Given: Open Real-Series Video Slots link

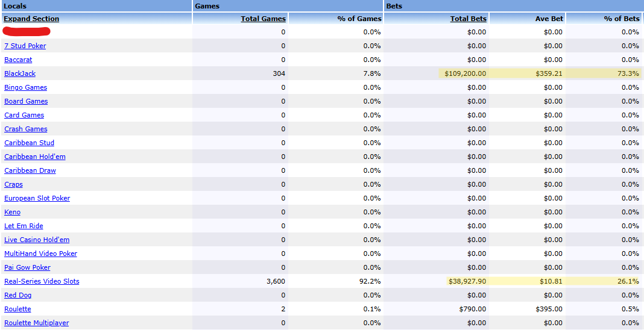Looking at the screenshot, I should click(42, 281).
